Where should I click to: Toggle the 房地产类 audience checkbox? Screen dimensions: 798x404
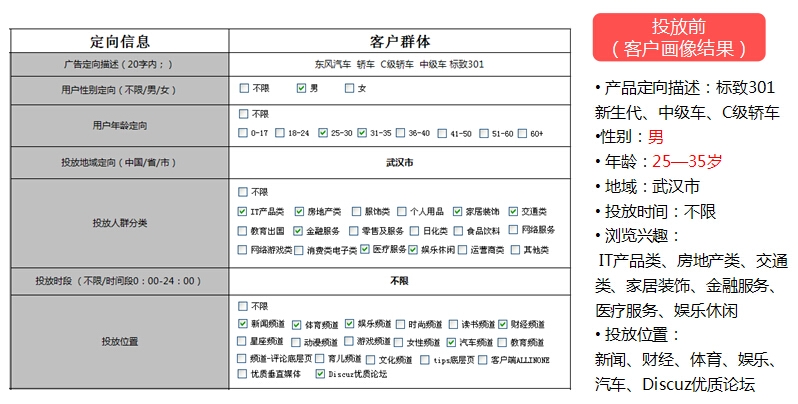pos(299,211)
